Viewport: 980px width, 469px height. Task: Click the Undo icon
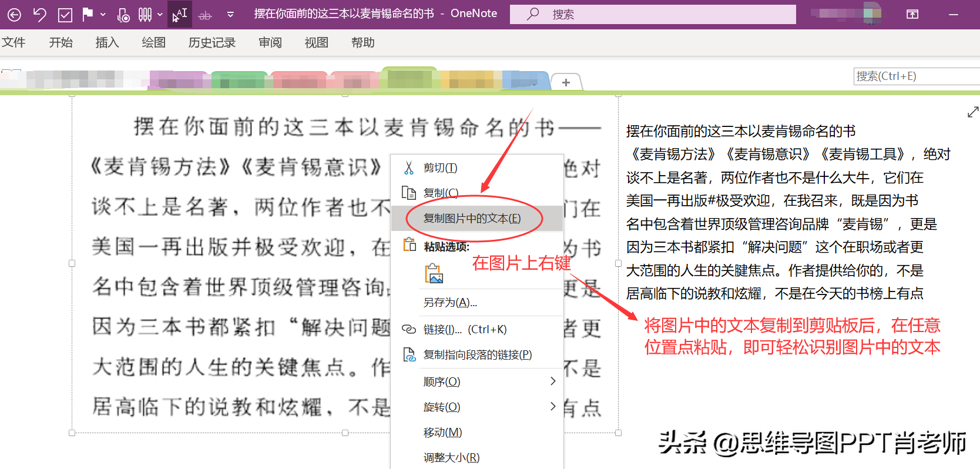[39, 15]
